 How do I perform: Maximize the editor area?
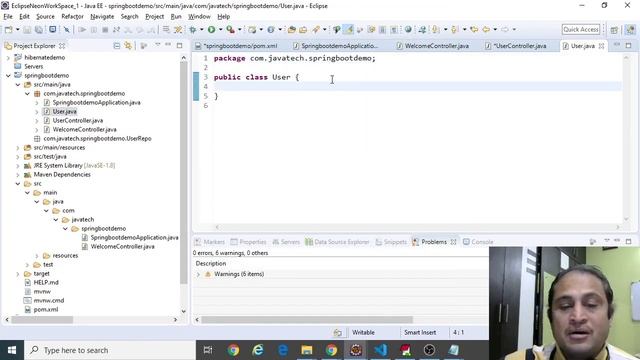click(628, 45)
